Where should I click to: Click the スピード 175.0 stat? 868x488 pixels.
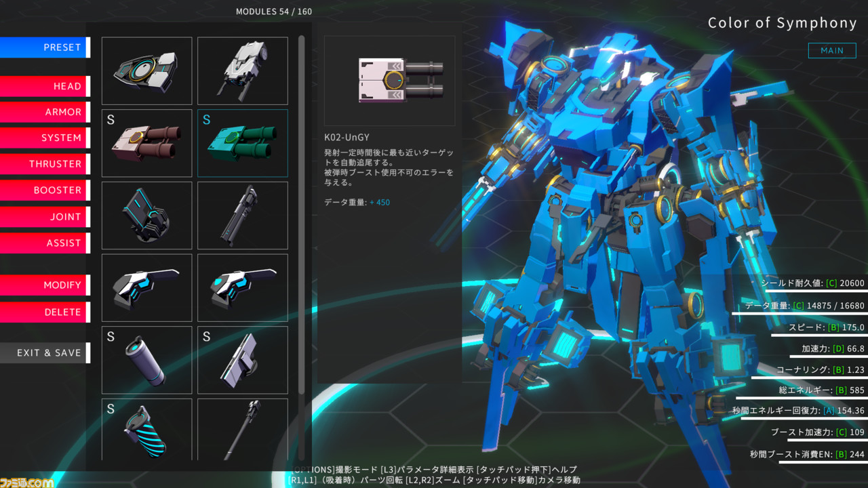(x=827, y=327)
